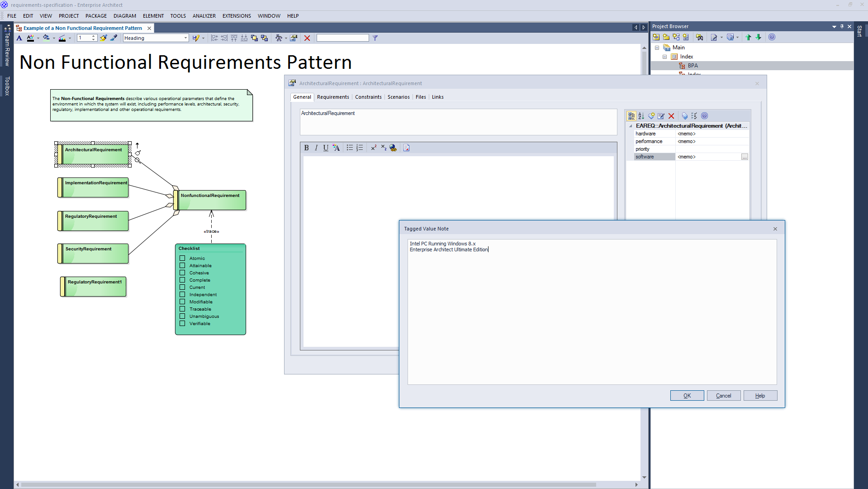Open the ANALYZER menu
The height and width of the screenshot is (489, 868).
click(x=204, y=16)
